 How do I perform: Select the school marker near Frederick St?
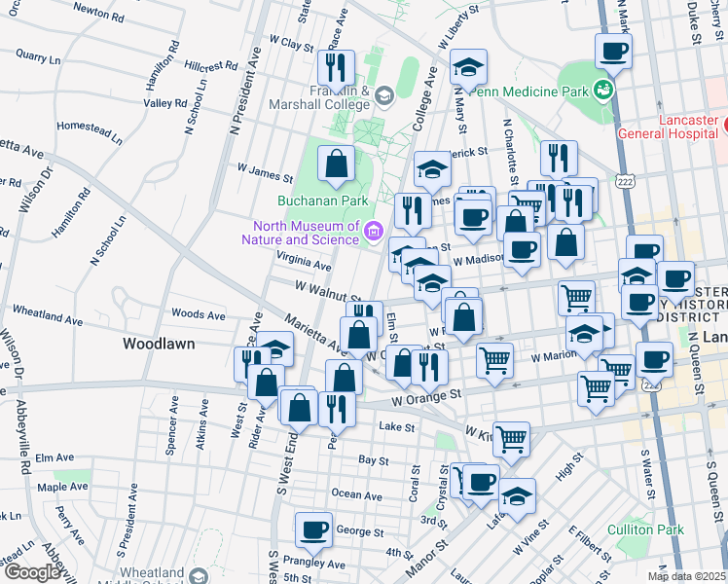[433, 171]
